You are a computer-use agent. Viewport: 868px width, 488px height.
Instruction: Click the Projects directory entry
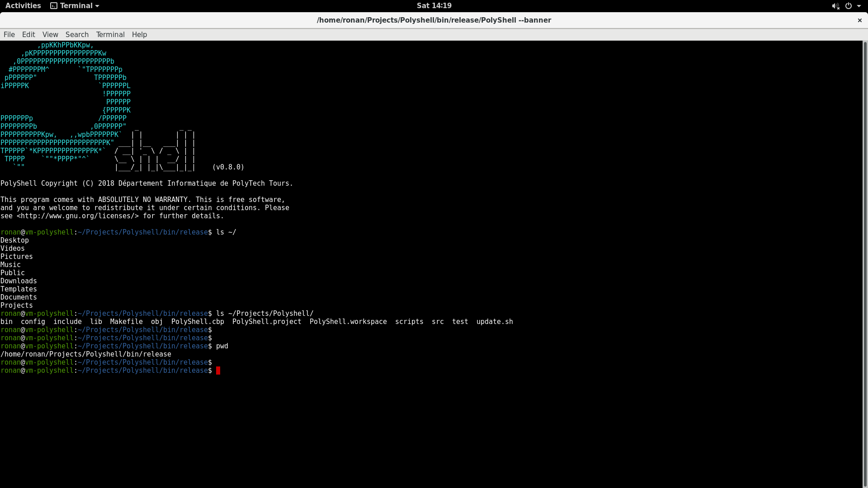(17, 305)
